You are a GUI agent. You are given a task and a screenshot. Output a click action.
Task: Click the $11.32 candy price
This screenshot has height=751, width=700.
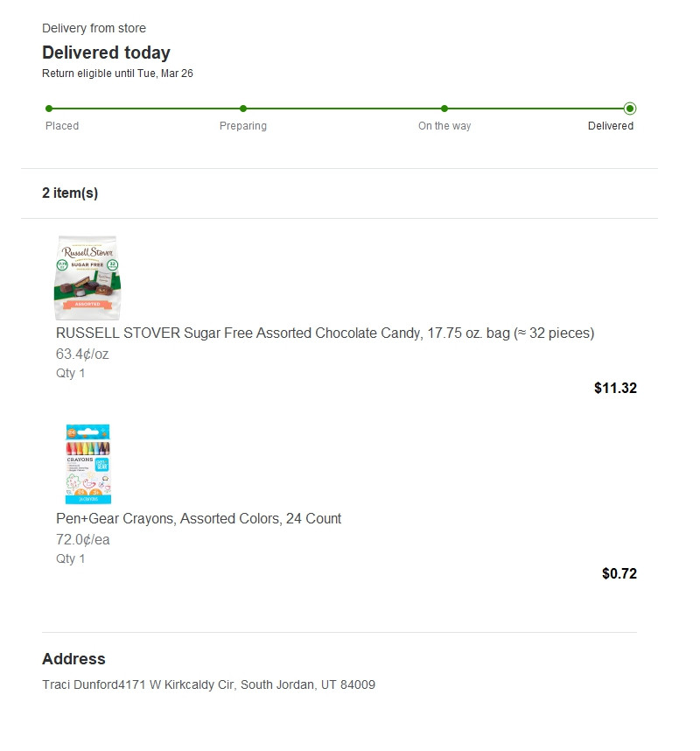(x=615, y=388)
